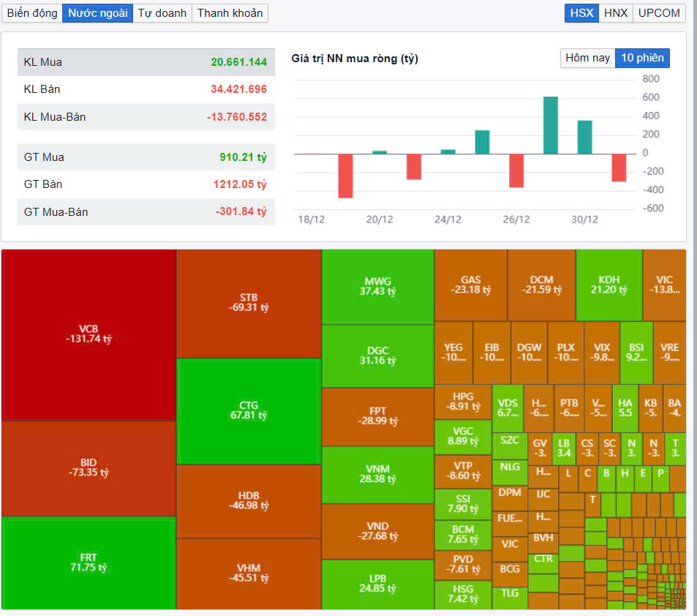Click the IJC treemap block
The image size is (697, 616).
click(543, 499)
